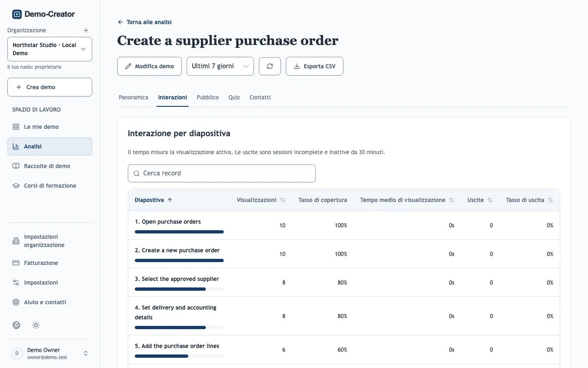The width and height of the screenshot is (588, 368).
Task: Click the language globe icon in sidebar
Action: coord(16,325)
